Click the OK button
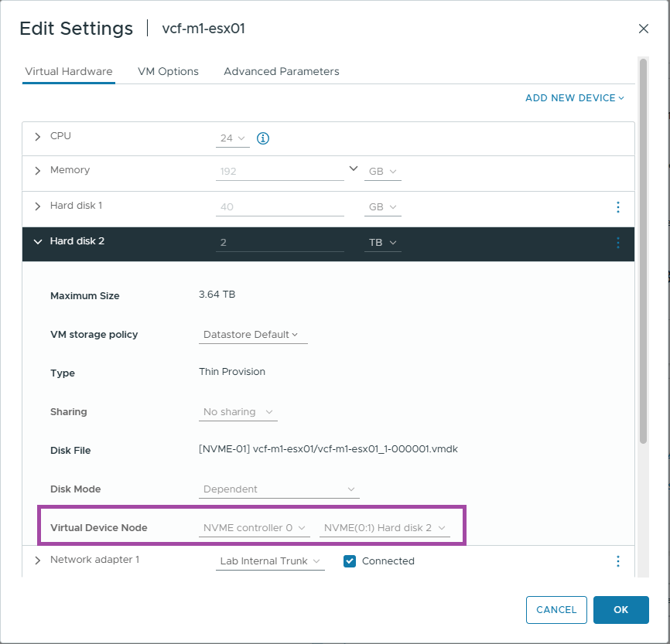Screen dimensions: 670x644 [x=620, y=610]
